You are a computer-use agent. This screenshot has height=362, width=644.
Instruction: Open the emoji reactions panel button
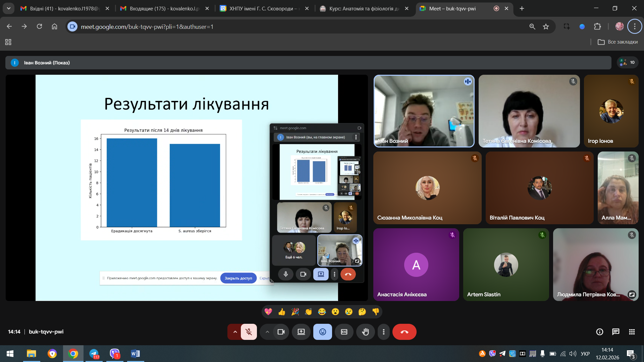pos(322,332)
